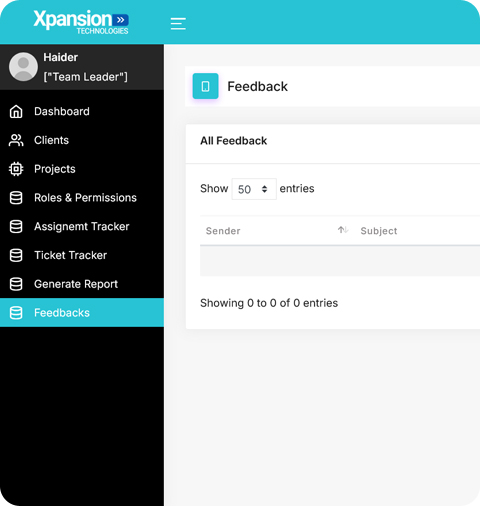
Task: Open Roles & Permissions
Action: pyautogui.click(x=82, y=198)
